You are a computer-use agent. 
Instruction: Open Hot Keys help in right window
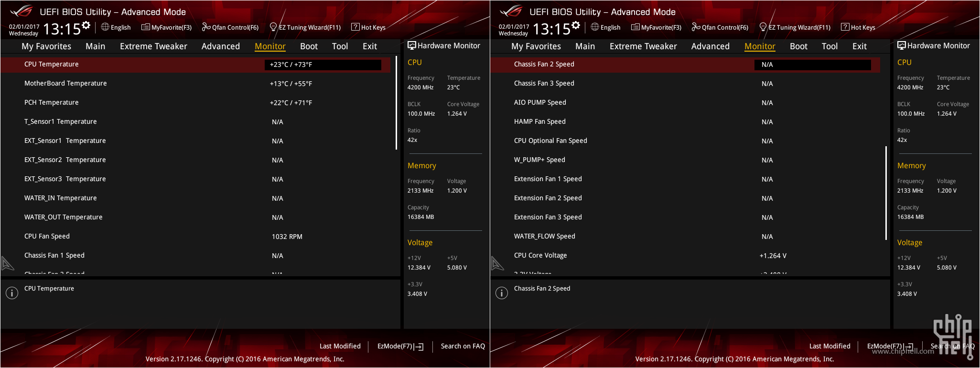click(x=858, y=27)
